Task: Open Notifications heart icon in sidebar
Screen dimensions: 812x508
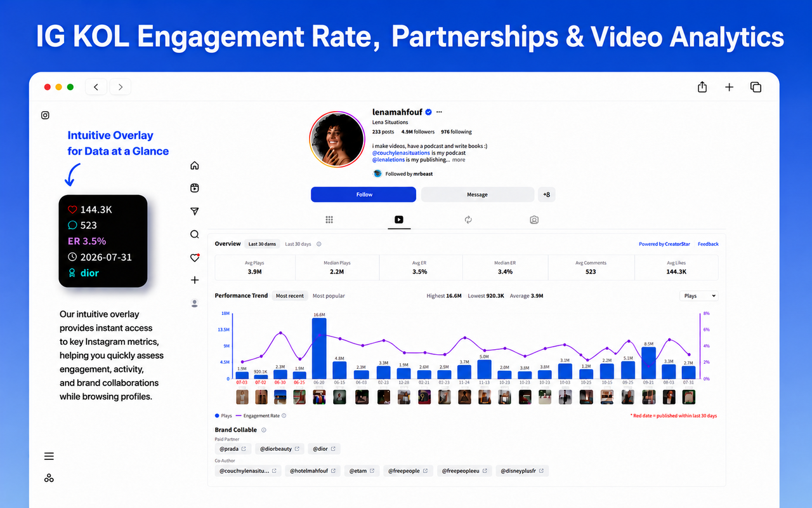Action: coord(195,257)
